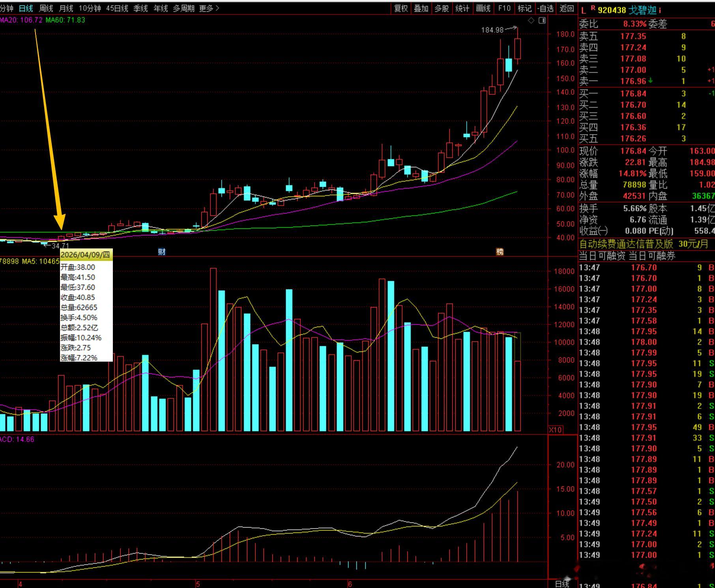Switch to the 周线 weekly chart tab
The image size is (715, 588).
pyautogui.click(x=46, y=8)
